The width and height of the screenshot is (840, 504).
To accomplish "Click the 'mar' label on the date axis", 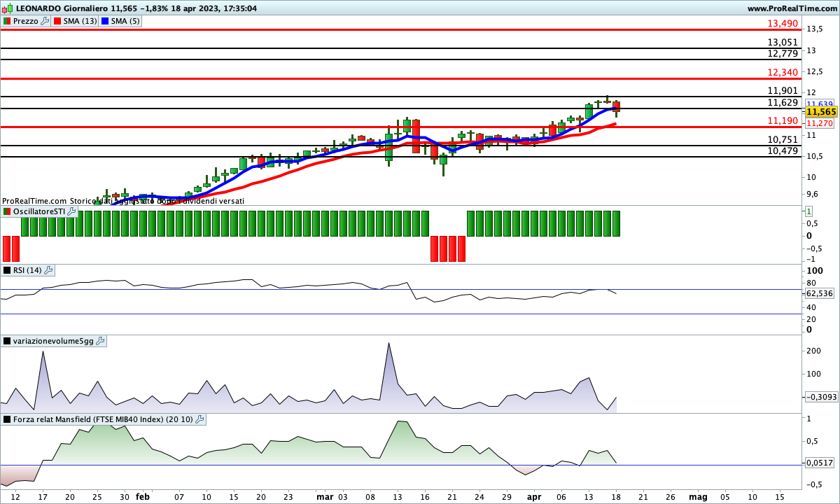I will point(325,496).
